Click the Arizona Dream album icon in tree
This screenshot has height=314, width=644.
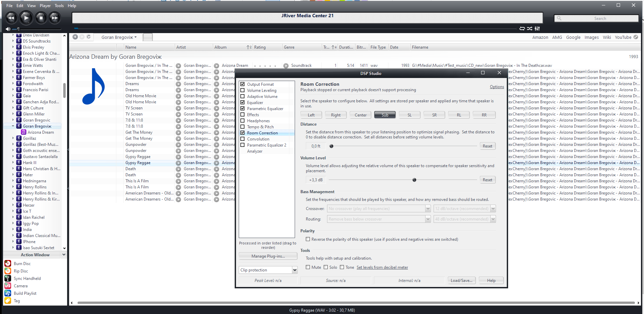click(x=24, y=132)
